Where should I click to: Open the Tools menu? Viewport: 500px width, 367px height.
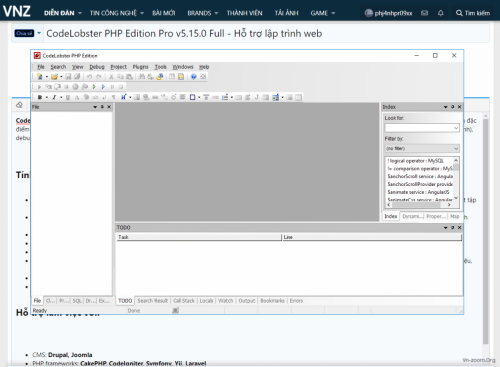[x=160, y=67]
